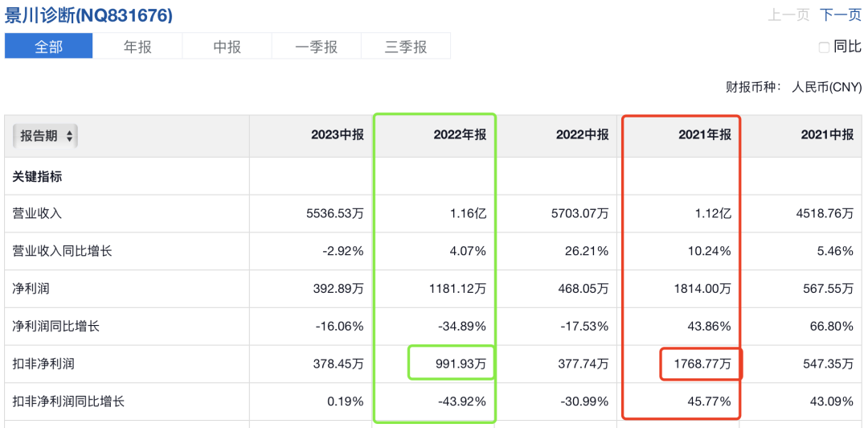Select the 2023中报 column header
This screenshot has height=428, width=868.
(338, 135)
